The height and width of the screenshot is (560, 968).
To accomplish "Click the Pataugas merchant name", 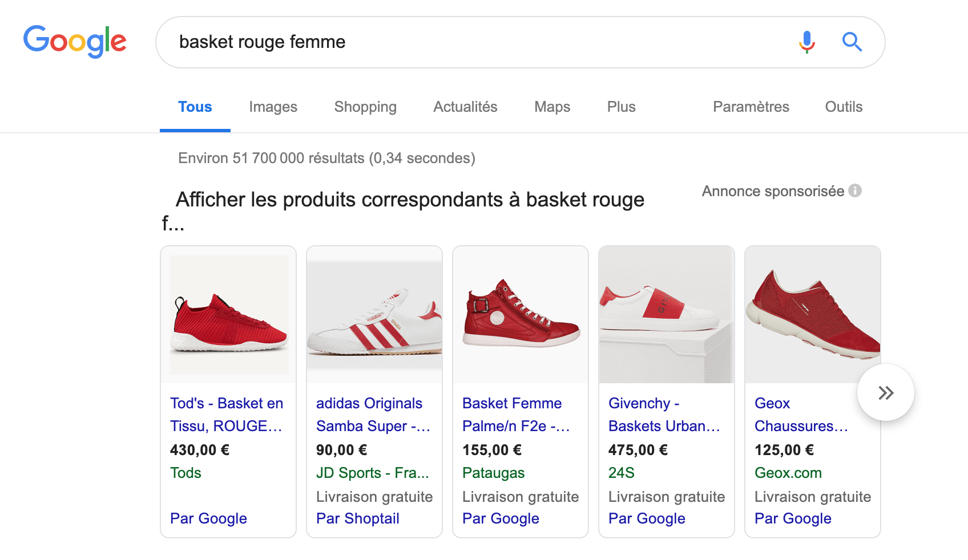I will (x=493, y=473).
